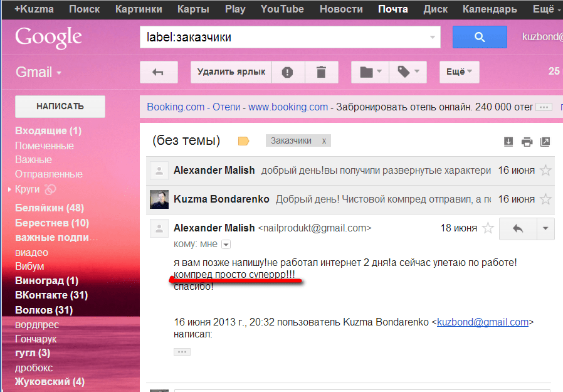Click the Google logo
Image resolution: width=563 pixels, height=392 pixels.
[x=48, y=38]
